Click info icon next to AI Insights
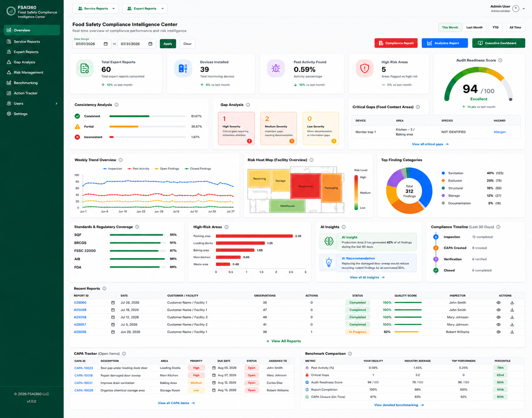Screen dimensions: 532x418 pyautogui.click(x=344, y=227)
